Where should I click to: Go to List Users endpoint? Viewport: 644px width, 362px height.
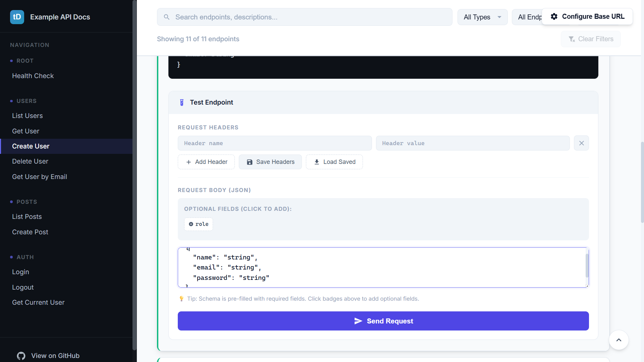pyautogui.click(x=28, y=116)
